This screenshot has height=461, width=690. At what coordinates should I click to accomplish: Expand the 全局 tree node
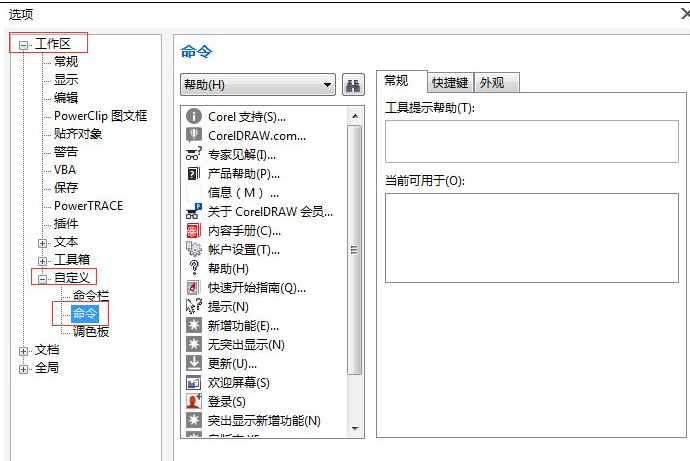tap(23, 369)
